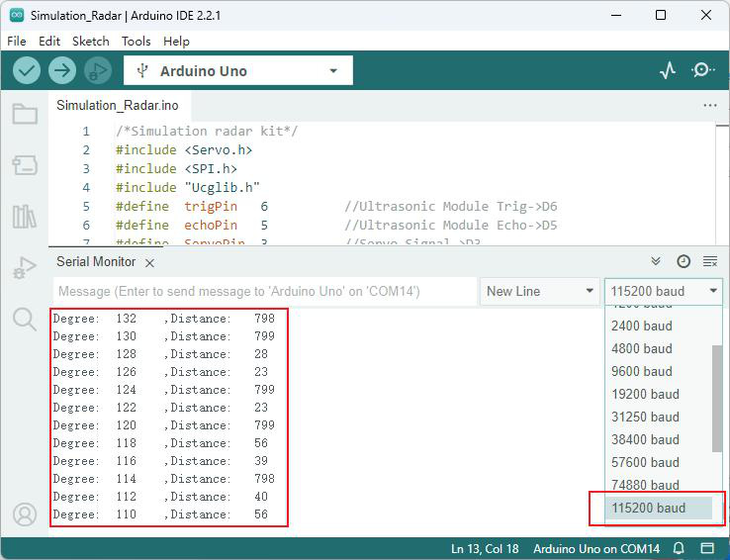
Task: Collapse the 115200 baud rate combo box
Action: click(x=664, y=292)
